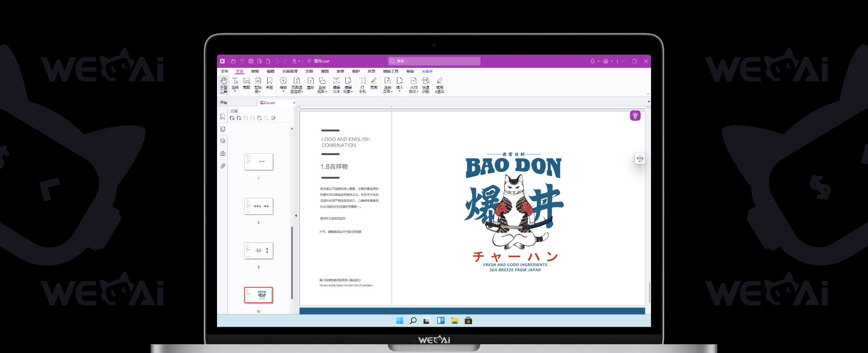Screen dimensions: 868x353
Task: Click the search field in the title bar
Action: point(434,61)
